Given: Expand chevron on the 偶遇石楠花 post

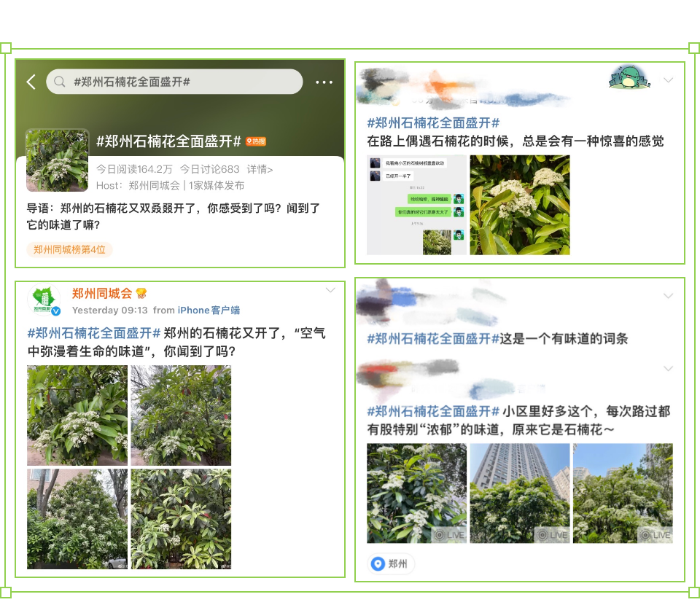Looking at the screenshot, I should point(668,80).
